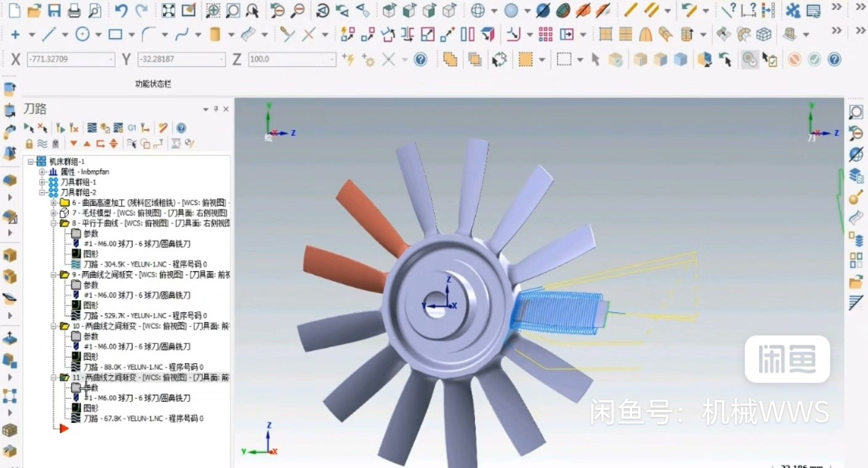Open the X coordinate combo box dropdown
The width and height of the screenshot is (868, 468).
pyautogui.click(x=111, y=60)
